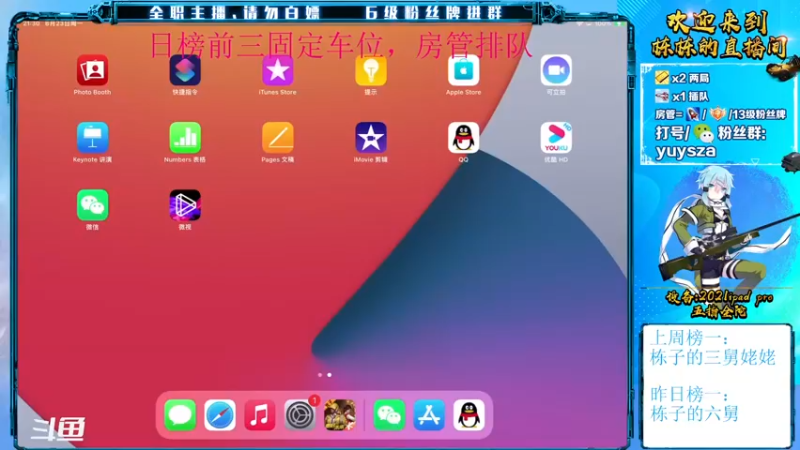
Task: Open Music app in the dock
Action: [260, 415]
